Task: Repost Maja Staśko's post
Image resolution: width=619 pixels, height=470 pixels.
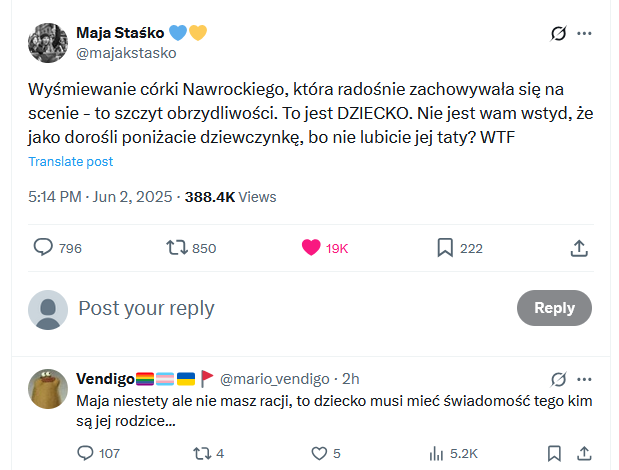Action: click(176, 247)
